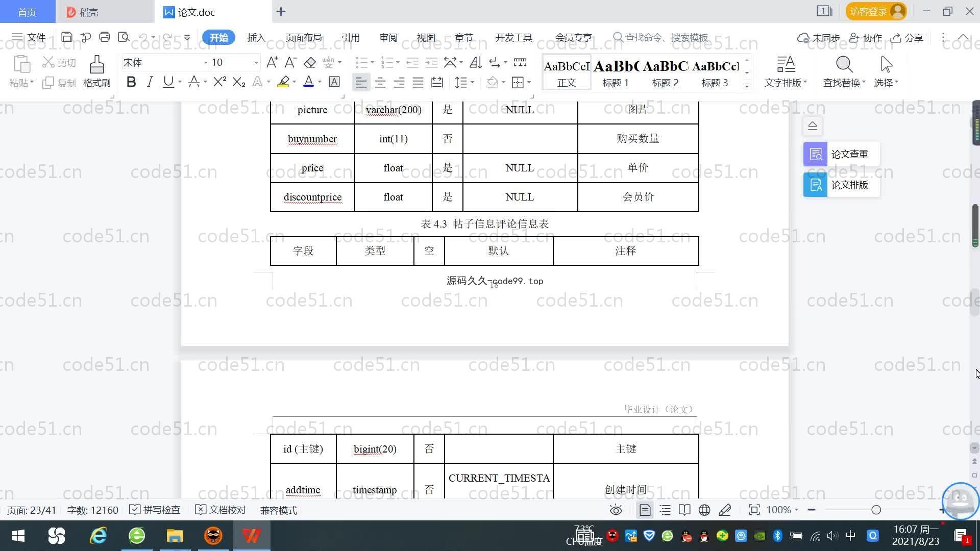
Task: Click the Format Painter (格式刷) tool
Action: tap(97, 72)
